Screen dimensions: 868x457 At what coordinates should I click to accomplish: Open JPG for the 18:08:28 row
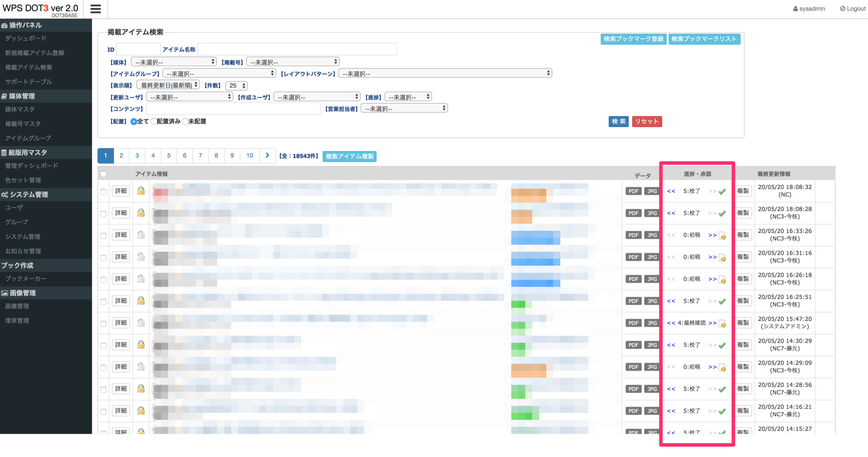tap(652, 213)
